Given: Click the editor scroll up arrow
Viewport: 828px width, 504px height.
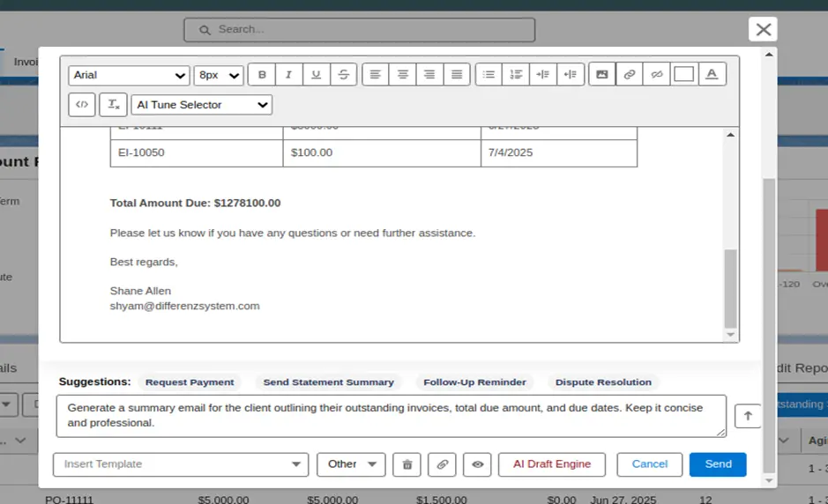Looking at the screenshot, I should click(x=730, y=135).
